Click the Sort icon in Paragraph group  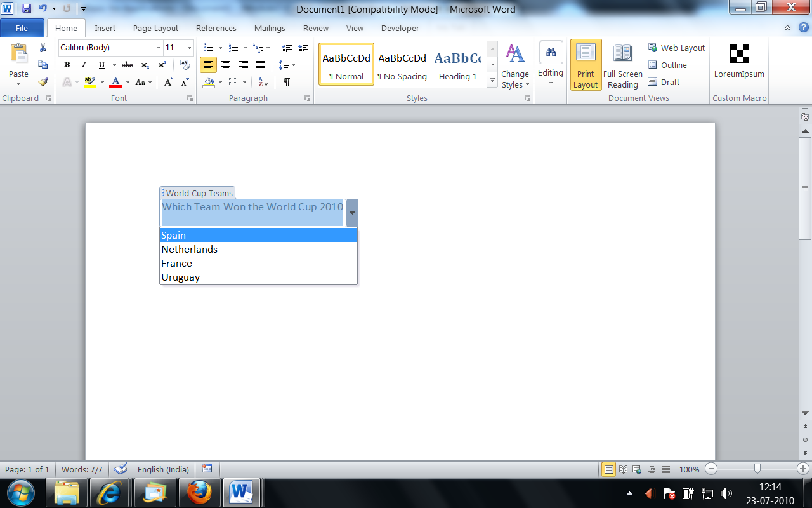pos(262,82)
